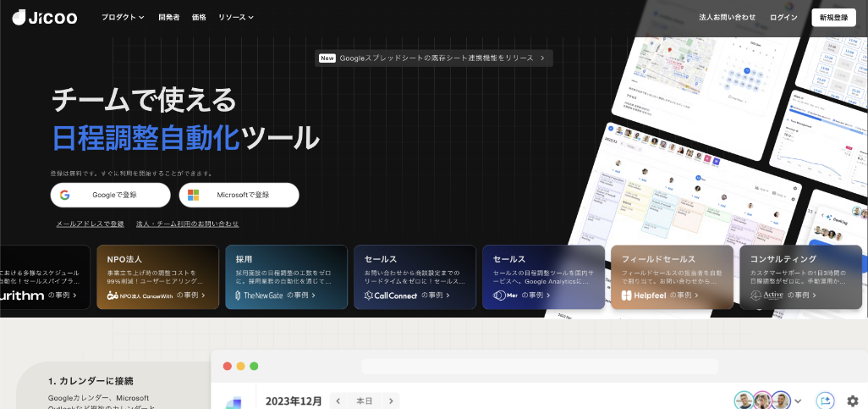Click the フィールドセールス card title
Viewport: 868px width, 409px height.
click(658, 259)
